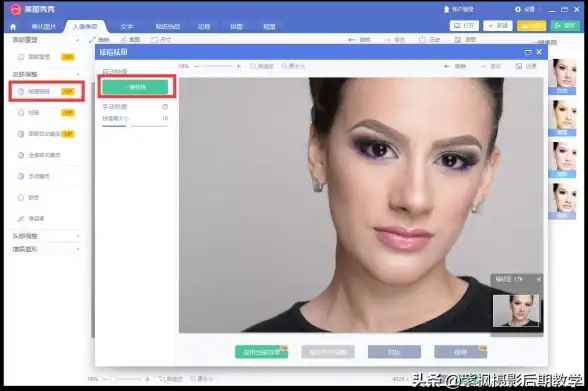
Task: Click the user login avatar icon
Action: point(446,9)
